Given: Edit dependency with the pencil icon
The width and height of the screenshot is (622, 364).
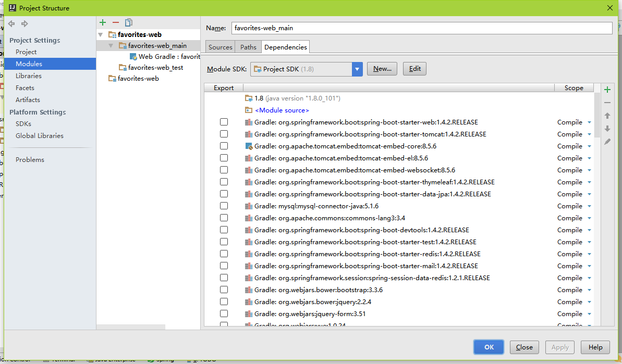Looking at the screenshot, I should 607,142.
